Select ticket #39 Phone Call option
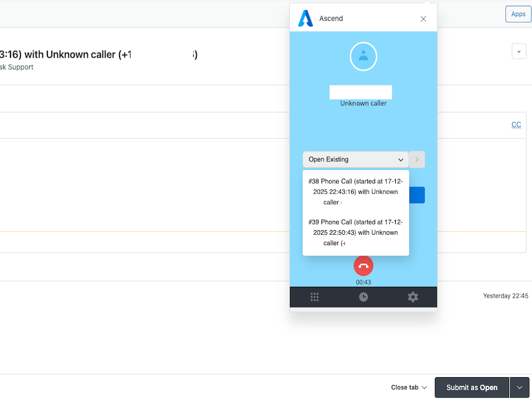 pyautogui.click(x=355, y=233)
